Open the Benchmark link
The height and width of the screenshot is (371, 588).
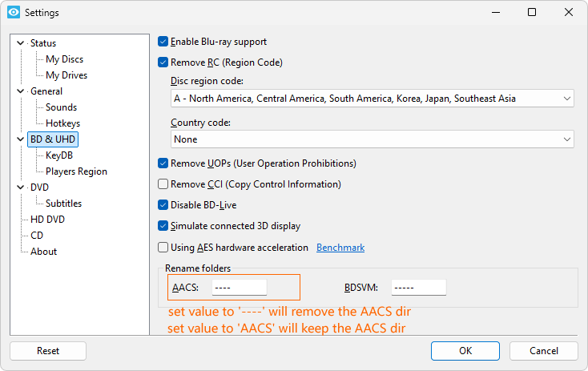pyautogui.click(x=340, y=248)
